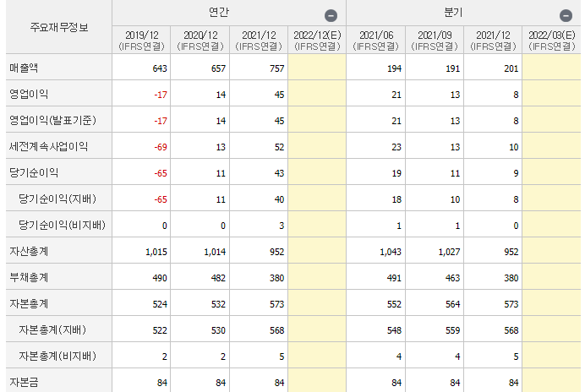This screenshot has height=392, width=585.
Task: Select the 매출액 row label
Action: (x=24, y=68)
